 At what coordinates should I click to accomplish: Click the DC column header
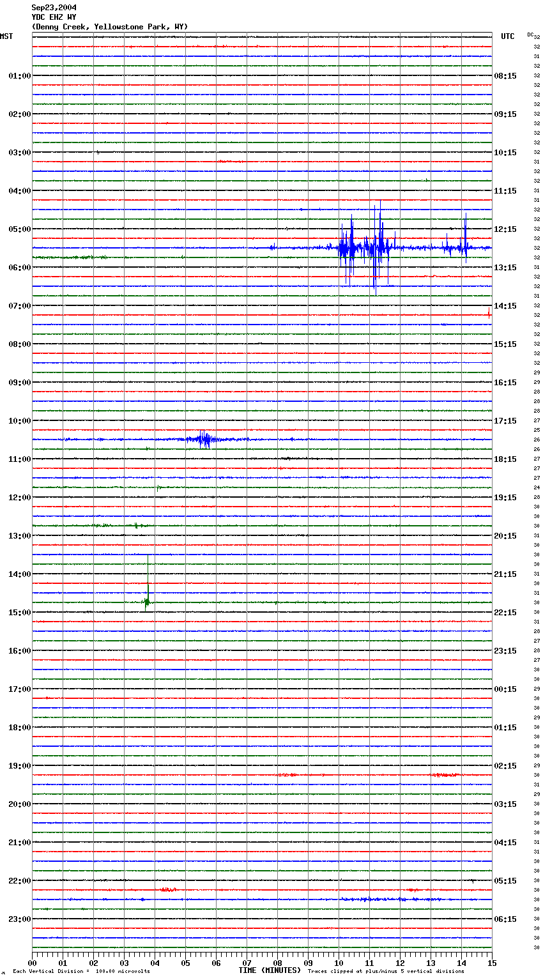pos(530,34)
